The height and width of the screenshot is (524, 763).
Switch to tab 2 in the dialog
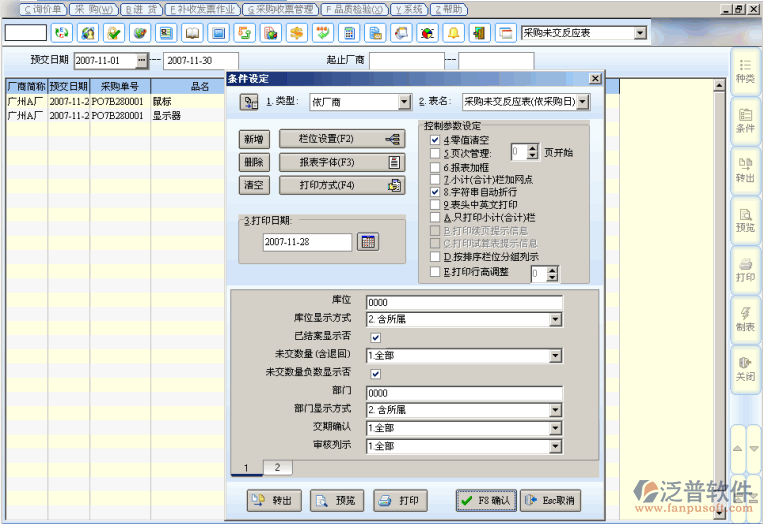point(277,468)
